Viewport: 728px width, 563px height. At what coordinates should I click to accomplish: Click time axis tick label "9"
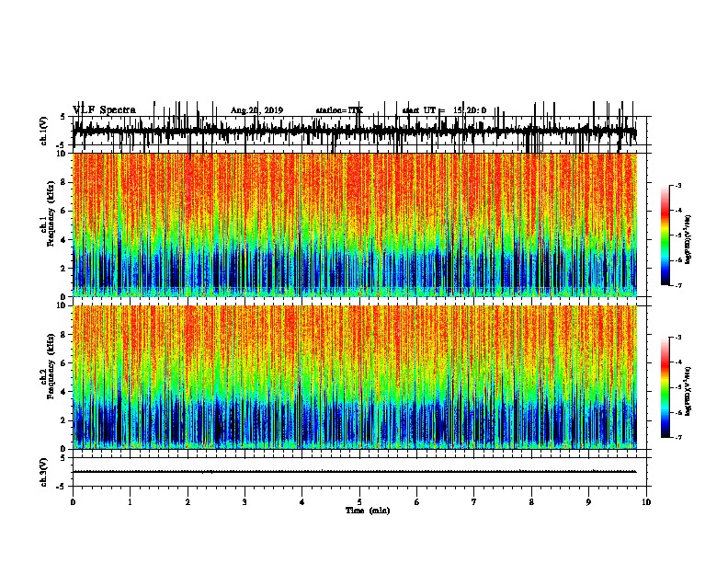(588, 502)
